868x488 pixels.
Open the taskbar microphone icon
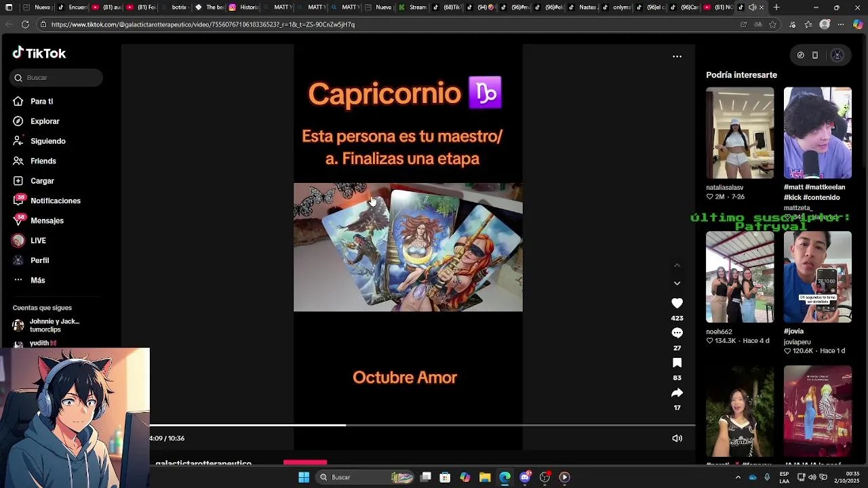[767, 477]
